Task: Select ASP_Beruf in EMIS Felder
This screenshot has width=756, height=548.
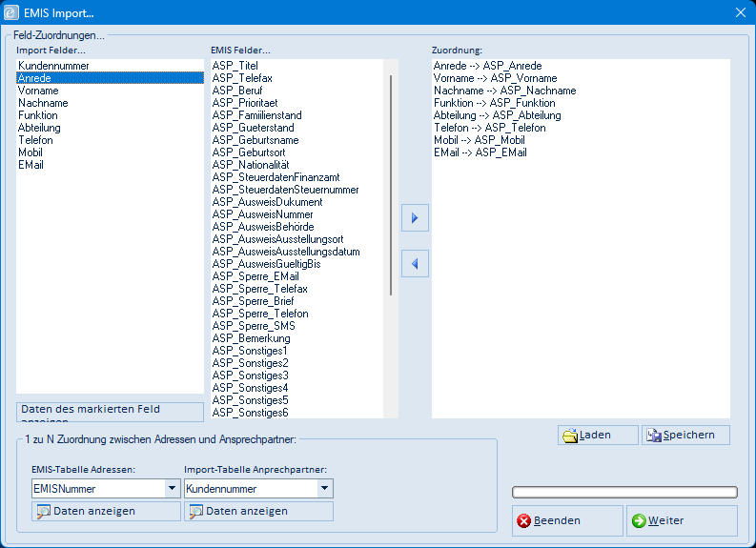Action: point(297,91)
